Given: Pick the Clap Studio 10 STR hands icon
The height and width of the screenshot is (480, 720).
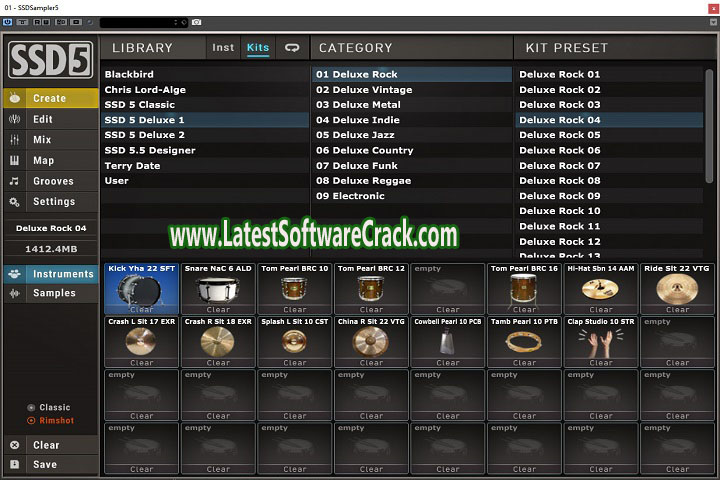Looking at the screenshot, I should (601, 342).
